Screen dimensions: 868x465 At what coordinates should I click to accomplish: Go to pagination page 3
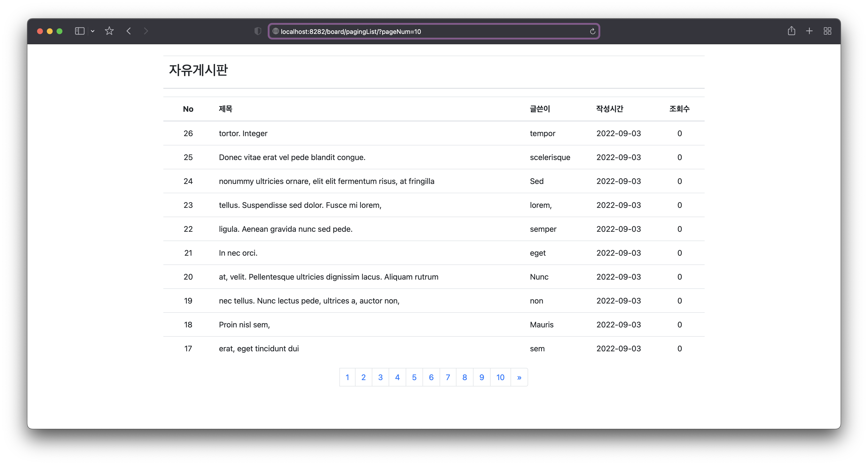[380, 377]
